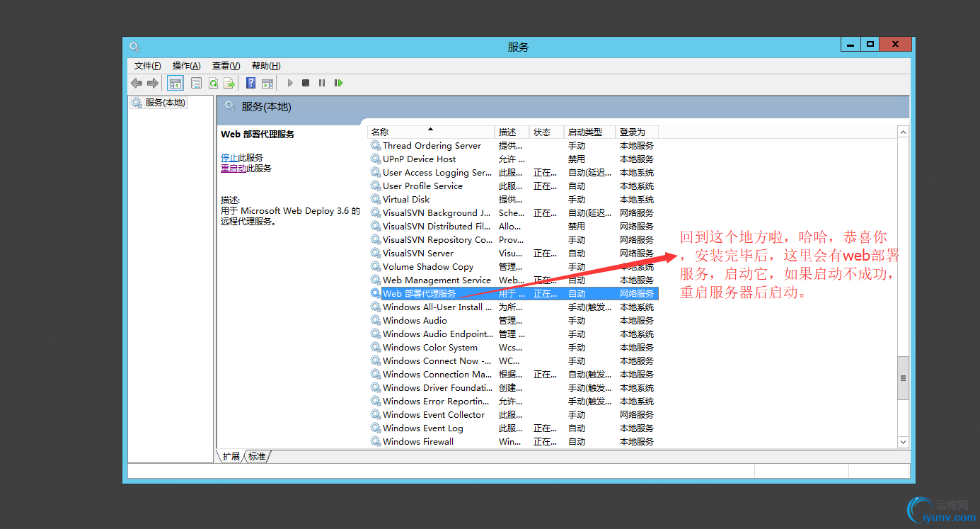The height and width of the screenshot is (529, 980).
Task: Select the VisualSVN Distributed Fil... service name
Action: [x=437, y=226]
